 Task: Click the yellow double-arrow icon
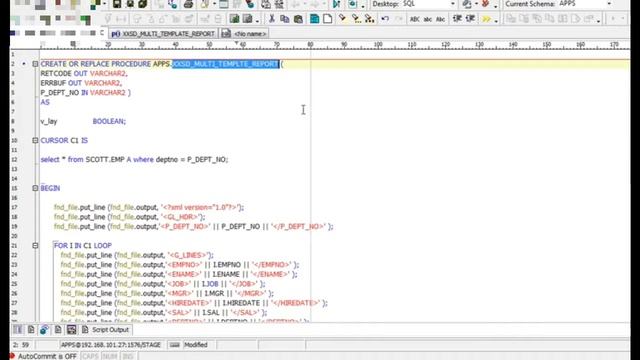pos(486,19)
